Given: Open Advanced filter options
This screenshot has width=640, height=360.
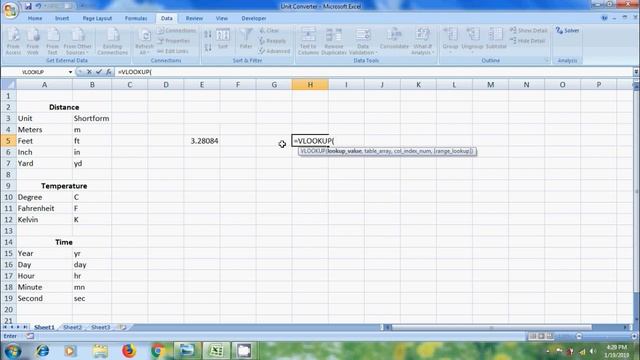Looking at the screenshot, I should pos(274,51).
